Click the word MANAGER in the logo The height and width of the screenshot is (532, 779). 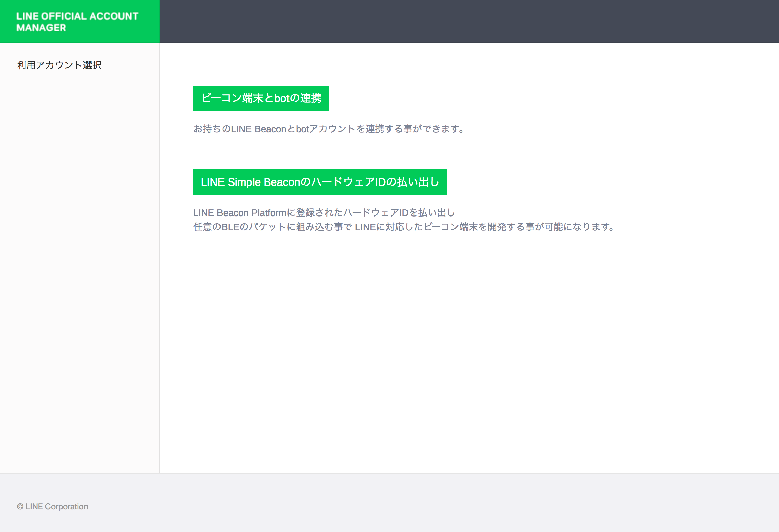point(41,28)
